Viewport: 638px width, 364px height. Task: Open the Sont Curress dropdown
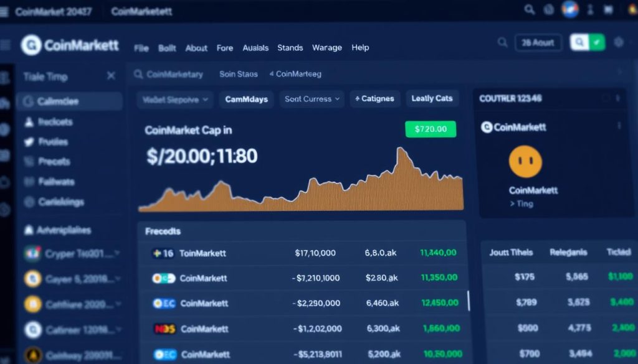312,99
